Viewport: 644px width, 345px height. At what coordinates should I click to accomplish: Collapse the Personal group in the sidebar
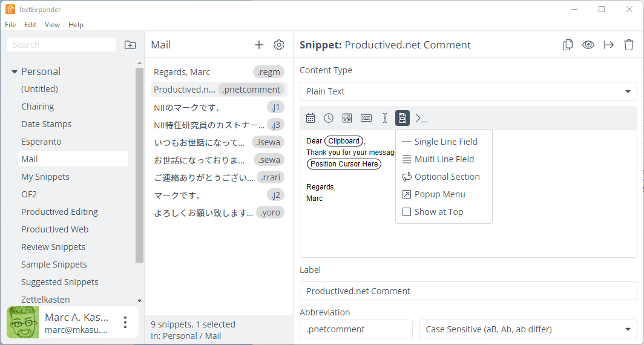click(x=15, y=72)
